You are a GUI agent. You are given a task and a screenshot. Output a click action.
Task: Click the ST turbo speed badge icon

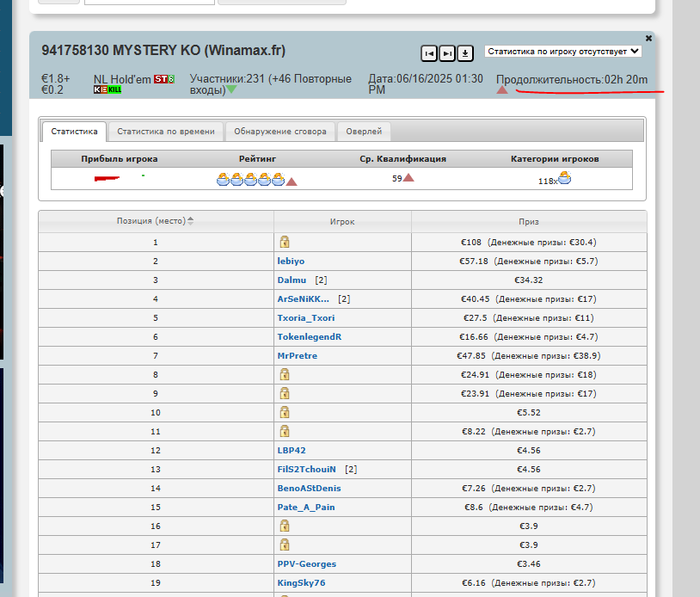click(x=164, y=79)
